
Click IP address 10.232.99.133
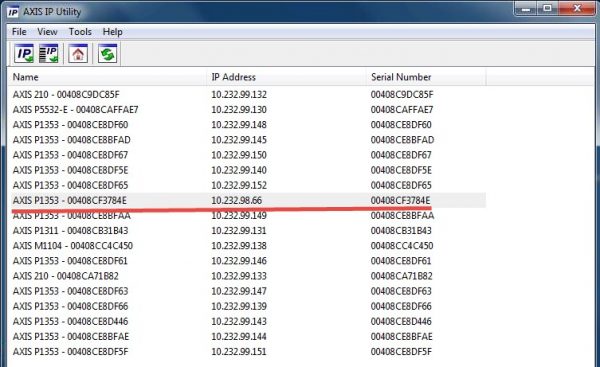239,276
